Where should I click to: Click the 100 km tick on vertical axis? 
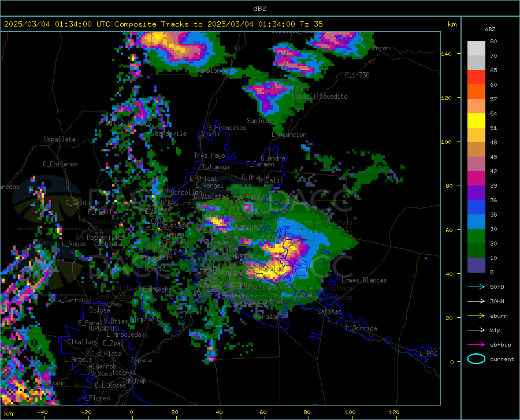pyautogui.click(x=446, y=142)
